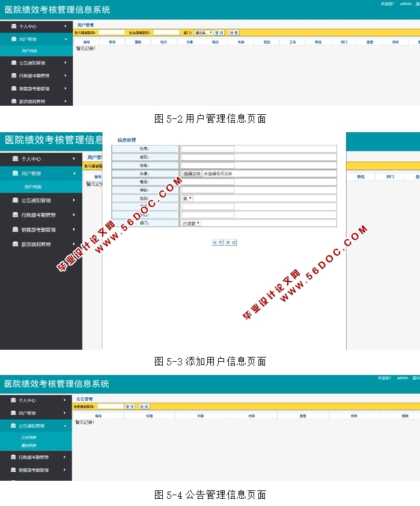The image size is (420, 506).
Task: Expand the 薪资福利管理 arrow on the user management page
Action: click(65, 102)
